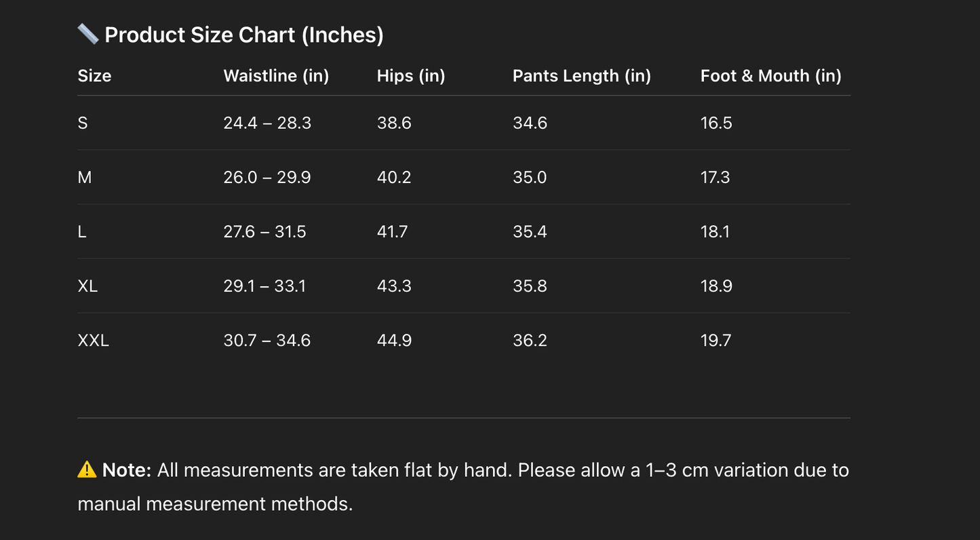Select the 40.2 hips value
980x540 pixels.
click(x=394, y=178)
